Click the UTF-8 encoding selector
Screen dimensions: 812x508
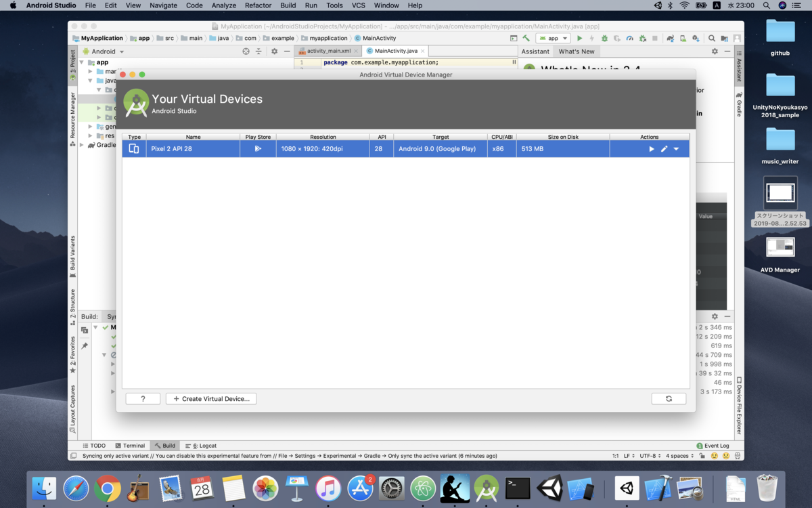[x=650, y=456]
